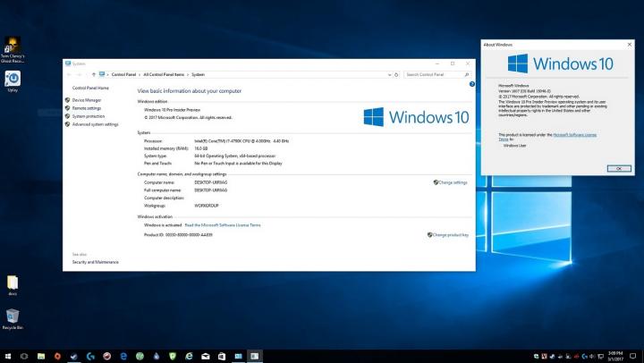Open the Recycle Bin desktop icon
Image resolution: width=644 pixels, height=363 pixels.
(13, 319)
